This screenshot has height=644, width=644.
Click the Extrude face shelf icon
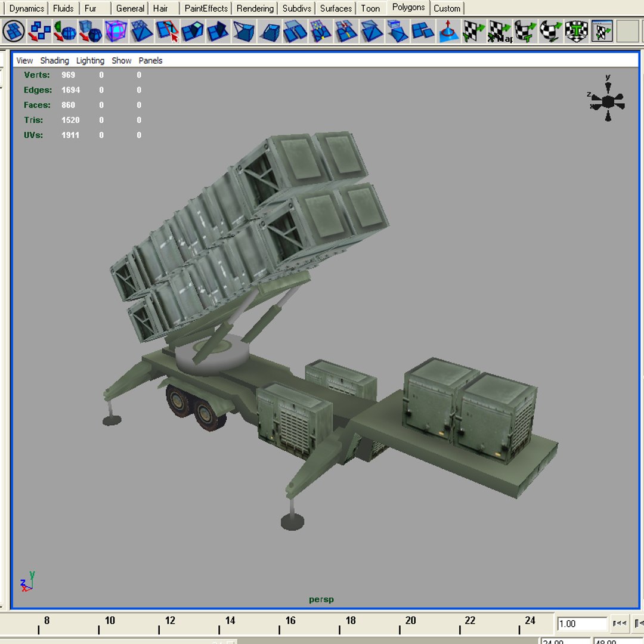click(x=193, y=31)
